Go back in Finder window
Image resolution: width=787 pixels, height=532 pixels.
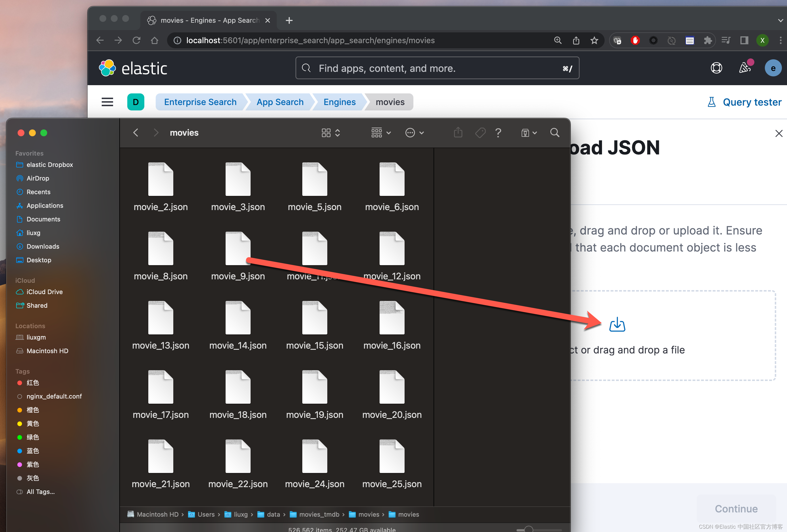pyautogui.click(x=136, y=132)
